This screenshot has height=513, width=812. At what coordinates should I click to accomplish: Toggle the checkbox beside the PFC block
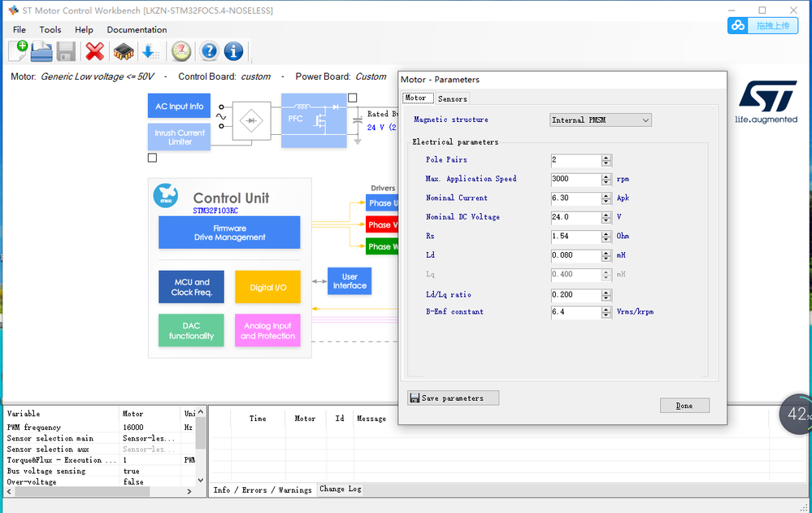(352, 98)
